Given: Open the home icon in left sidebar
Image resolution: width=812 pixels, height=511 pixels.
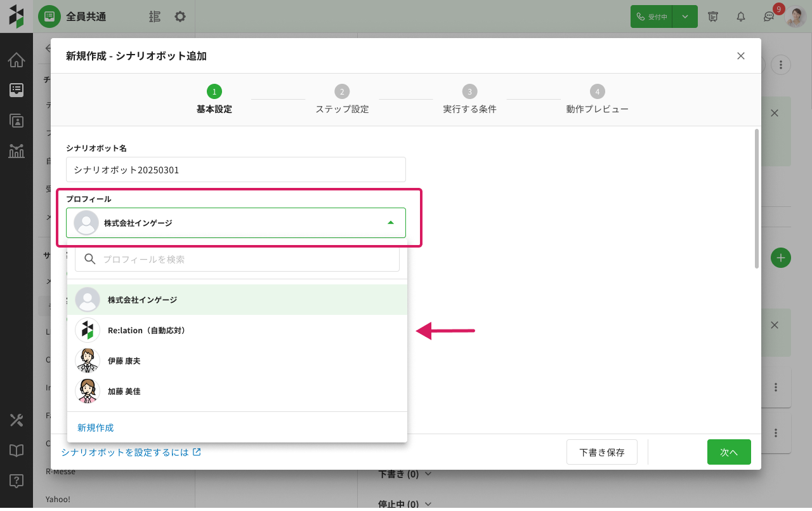Looking at the screenshot, I should 16,60.
